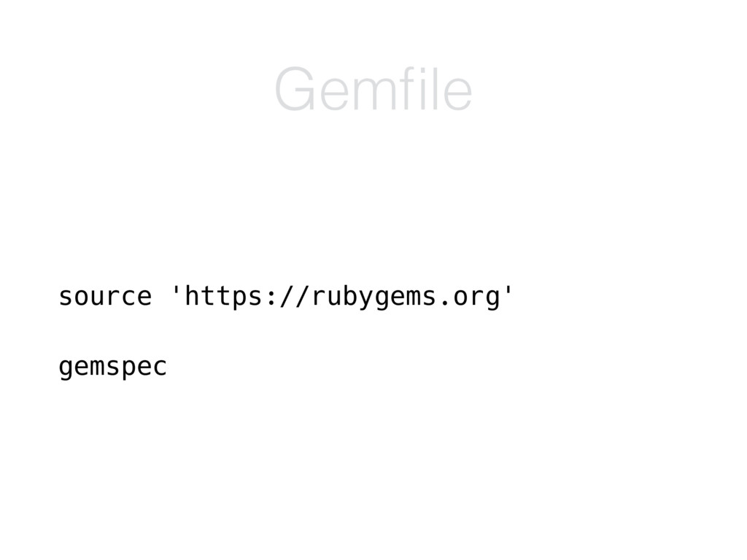
Task: Click the "Gemfile" slide title
Action: pos(373,89)
